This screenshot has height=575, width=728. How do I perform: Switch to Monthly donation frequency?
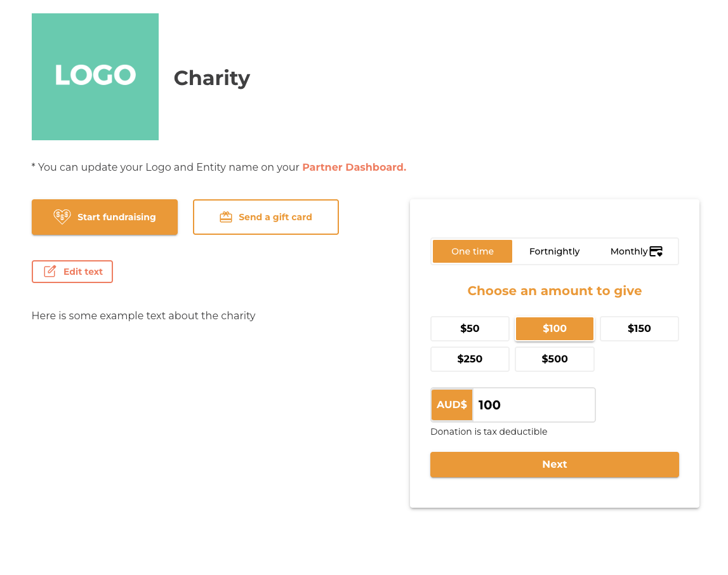coord(636,251)
